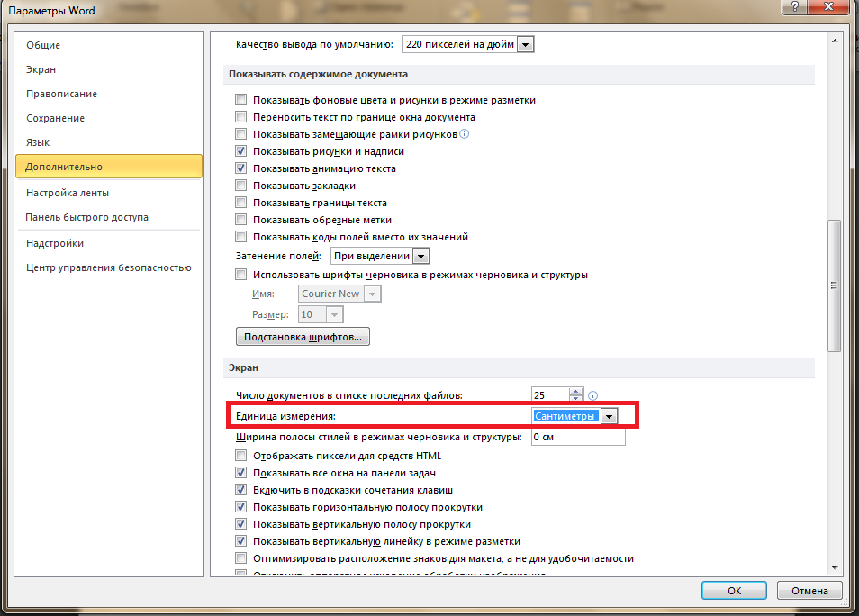Click the Экран section heading
The width and height of the screenshot is (859, 616).
[x=243, y=367]
